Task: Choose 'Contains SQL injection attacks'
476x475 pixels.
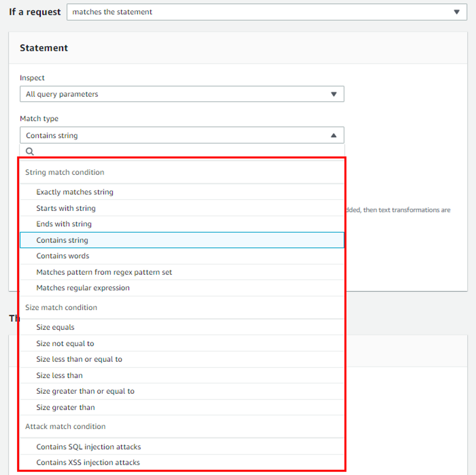Action: pos(89,447)
